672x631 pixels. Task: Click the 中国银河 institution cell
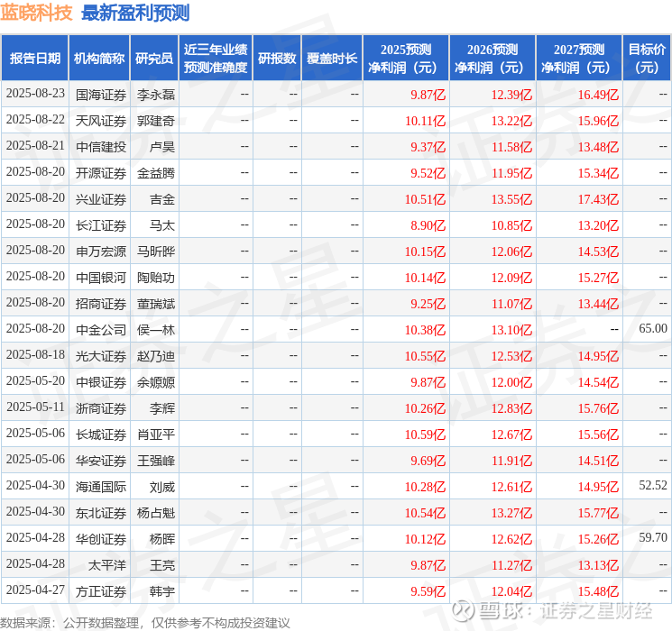point(101,278)
